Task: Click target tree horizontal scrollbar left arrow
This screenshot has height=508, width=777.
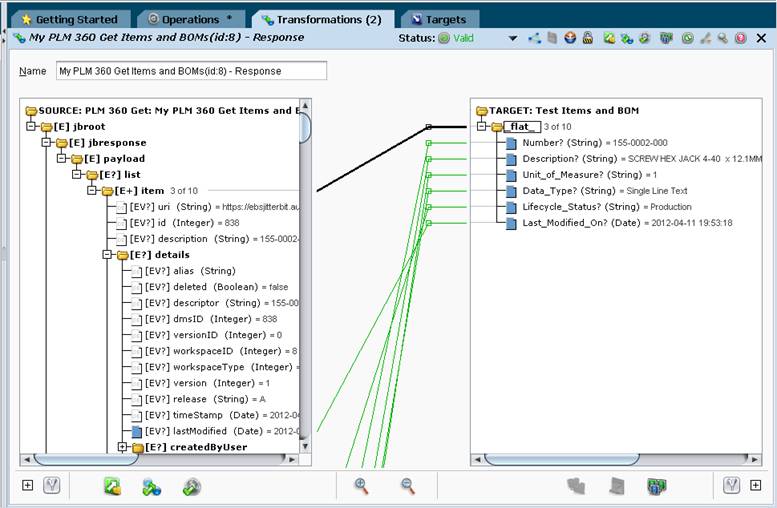Action: click(x=478, y=459)
